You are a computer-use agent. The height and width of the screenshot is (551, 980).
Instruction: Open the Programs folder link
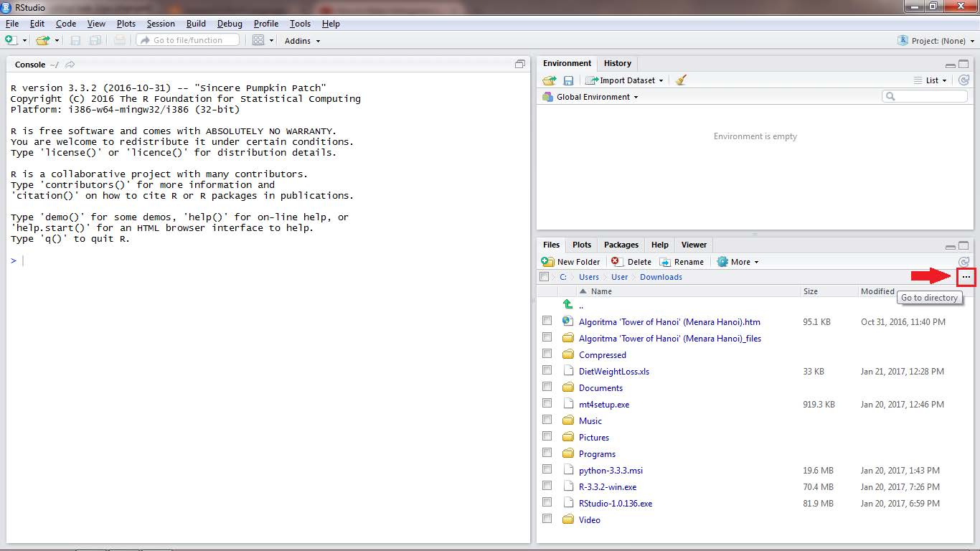click(597, 454)
